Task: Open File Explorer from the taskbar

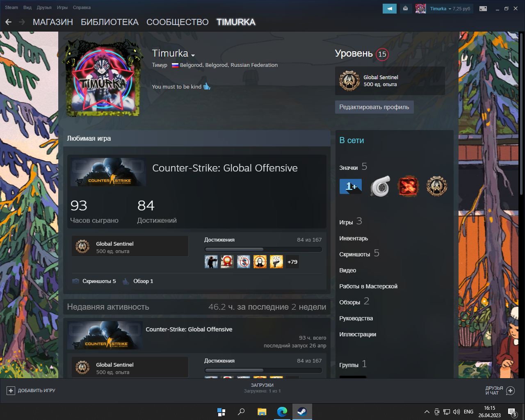Action: click(x=262, y=412)
